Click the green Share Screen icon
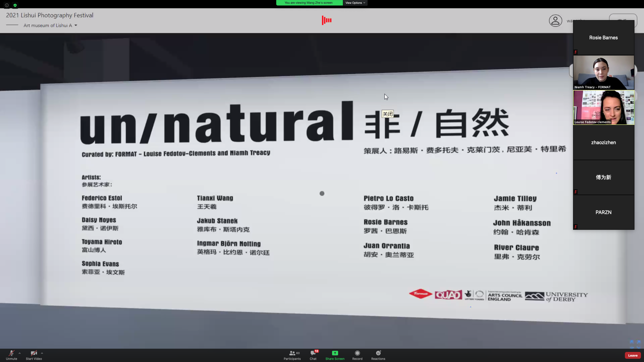 pos(335,353)
